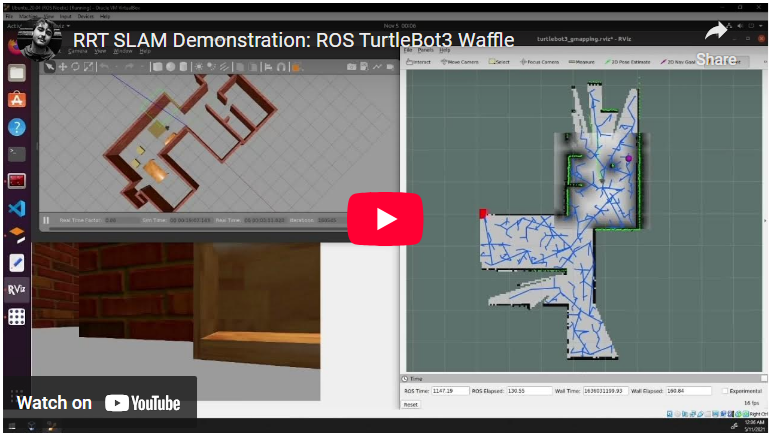Take a Gazebo screenshot with camera icon
Screen dimensions: 775x436
351,67
